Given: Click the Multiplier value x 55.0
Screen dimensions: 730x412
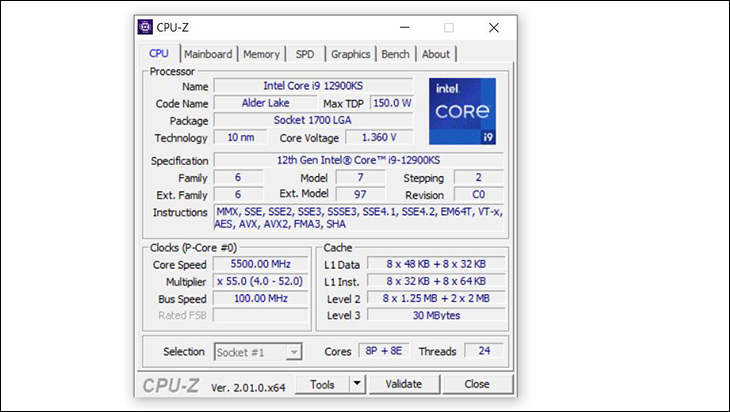Looking at the screenshot, I should coord(261,281).
